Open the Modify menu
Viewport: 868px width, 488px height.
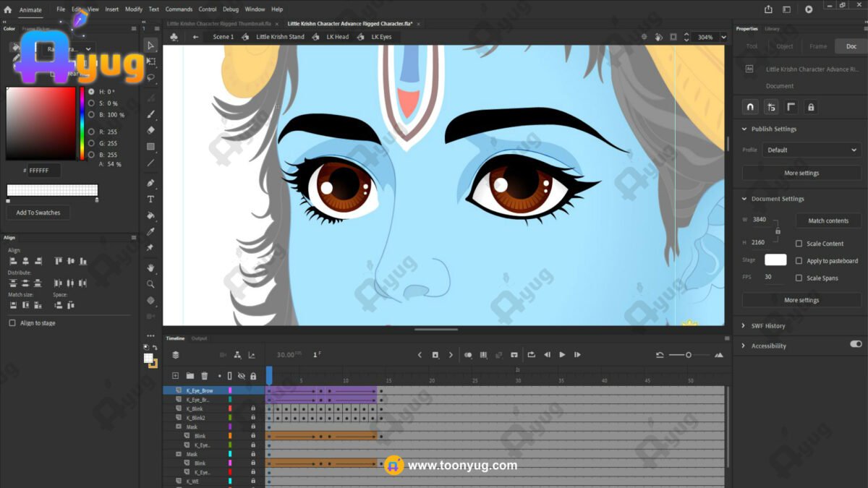[134, 9]
